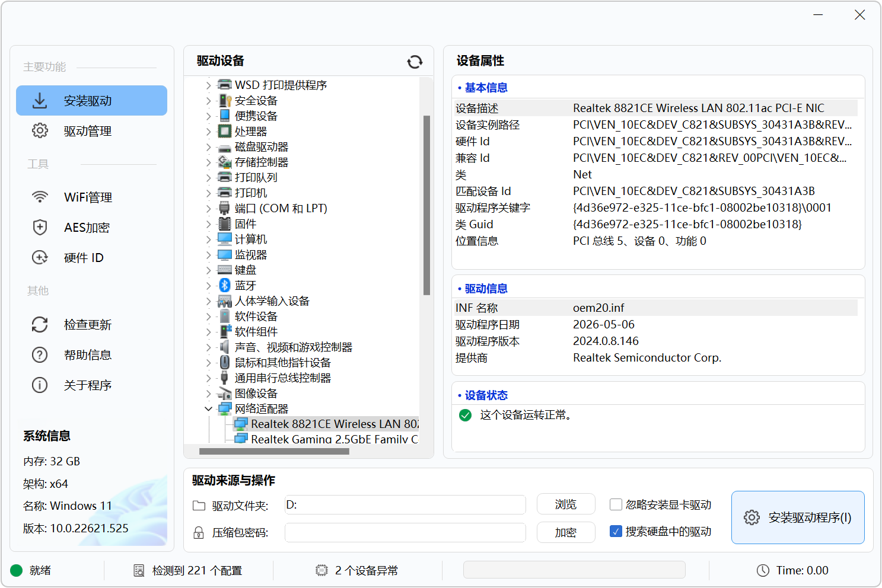Click the 监视器 monitor icon in tree

225,254
